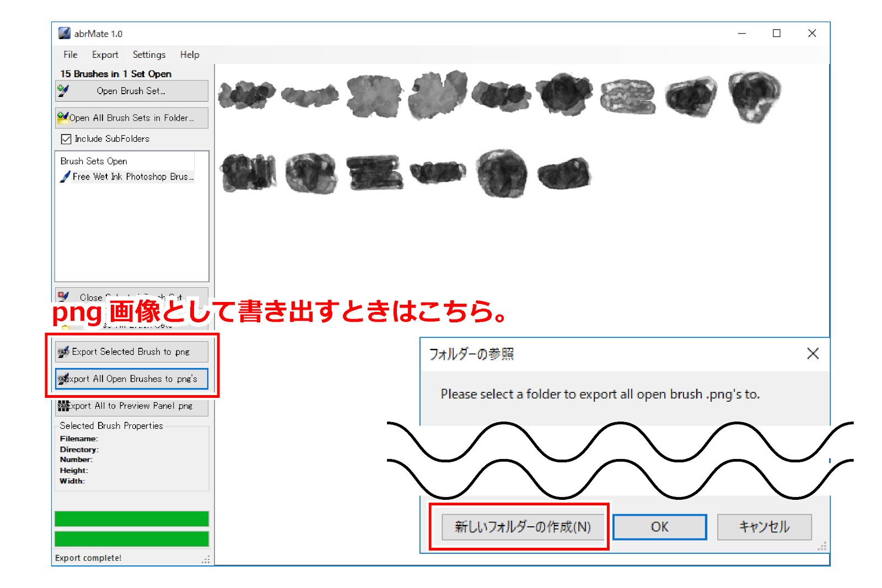
Task: Select the fifth round brush in second row
Action: (x=502, y=173)
